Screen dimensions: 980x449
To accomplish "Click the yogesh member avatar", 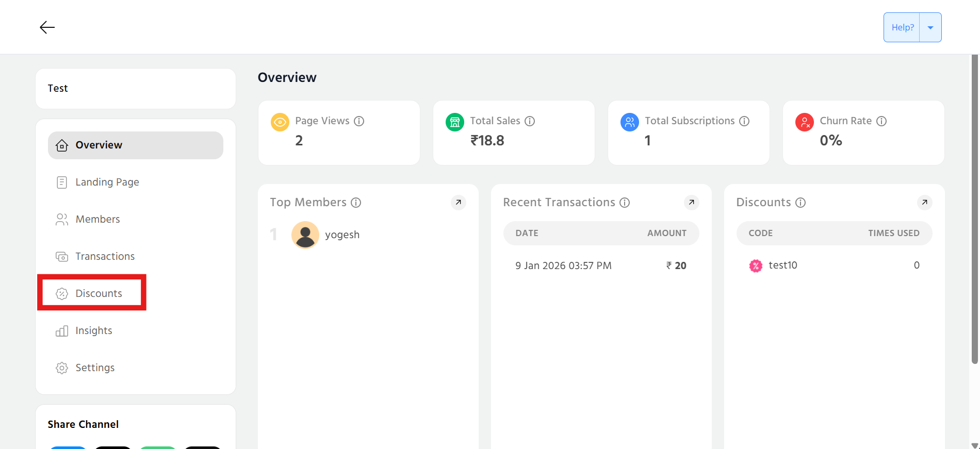I will (305, 235).
